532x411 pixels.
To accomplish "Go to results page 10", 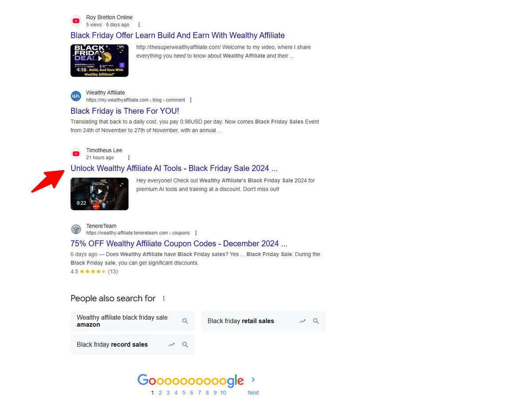I will coord(223,393).
